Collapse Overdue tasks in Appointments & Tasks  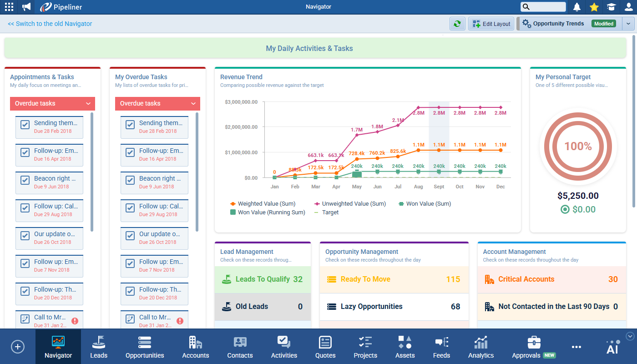tap(88, 104)
